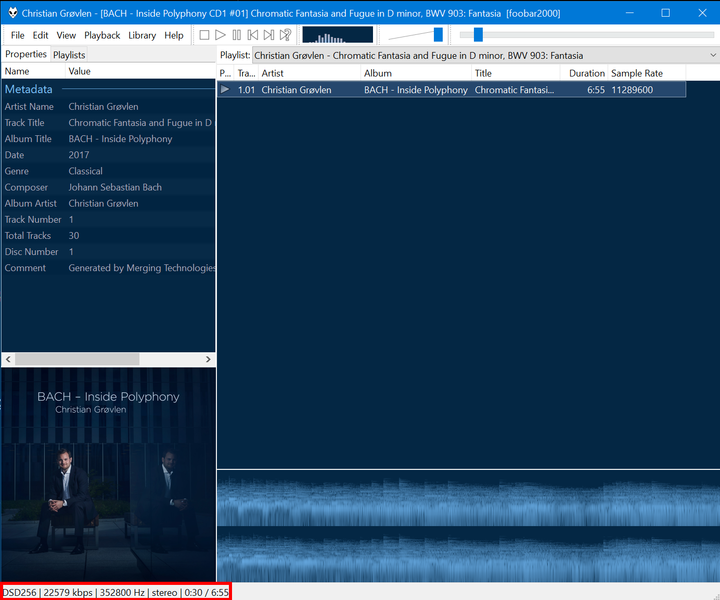
Task: Click the Properties horizontal scrollbar thumb
Action: pos(77,359)
